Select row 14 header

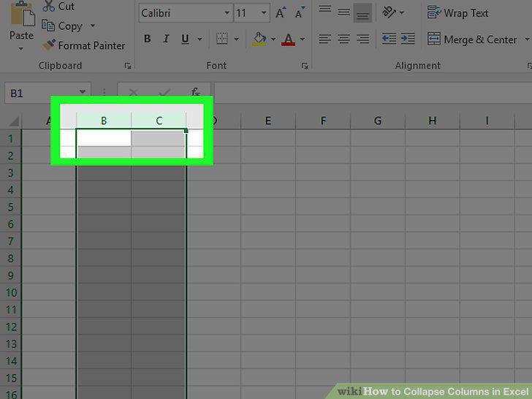pos(10,361)
